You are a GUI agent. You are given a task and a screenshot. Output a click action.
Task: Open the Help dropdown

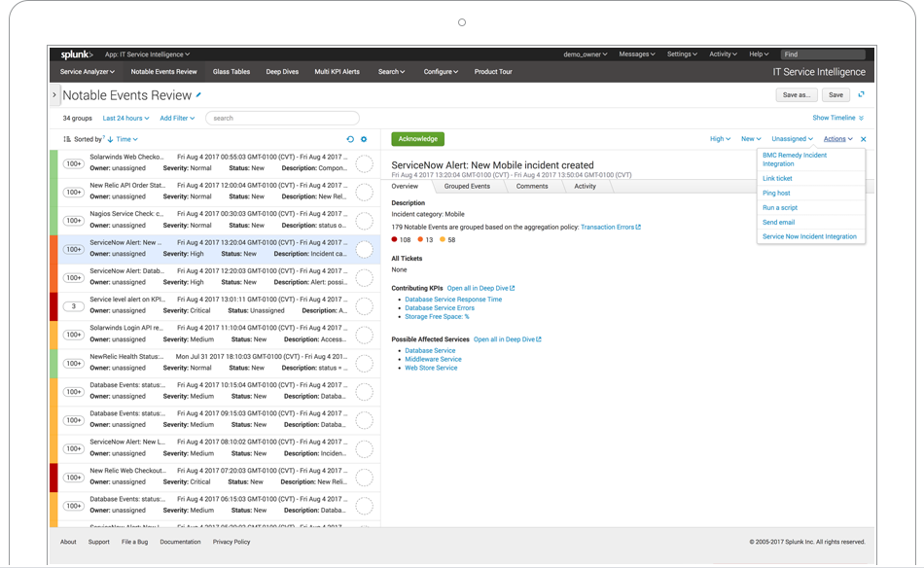pyautogui.click(x=759, y=54)
